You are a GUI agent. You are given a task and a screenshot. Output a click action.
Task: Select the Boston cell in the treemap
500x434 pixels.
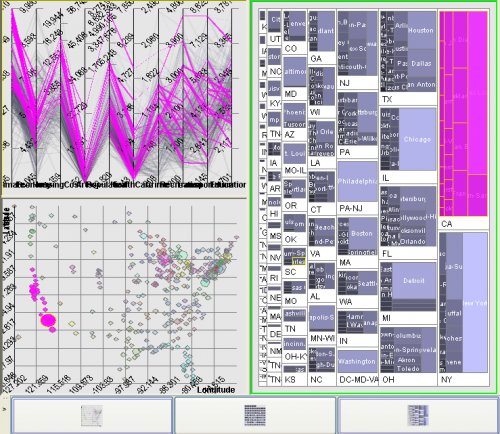[361, 233]
